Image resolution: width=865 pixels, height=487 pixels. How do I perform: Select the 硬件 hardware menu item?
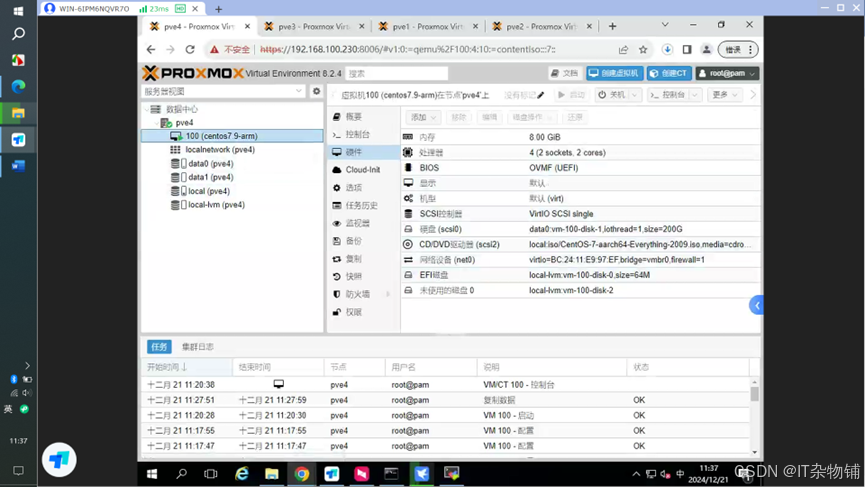tap(363, 152)
